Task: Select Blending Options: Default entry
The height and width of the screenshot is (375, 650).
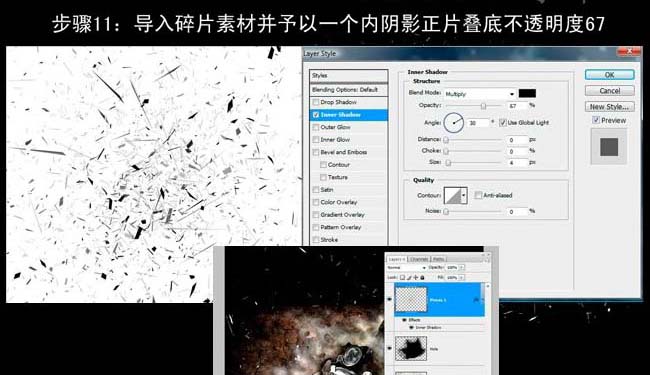Action: point(349,90)
